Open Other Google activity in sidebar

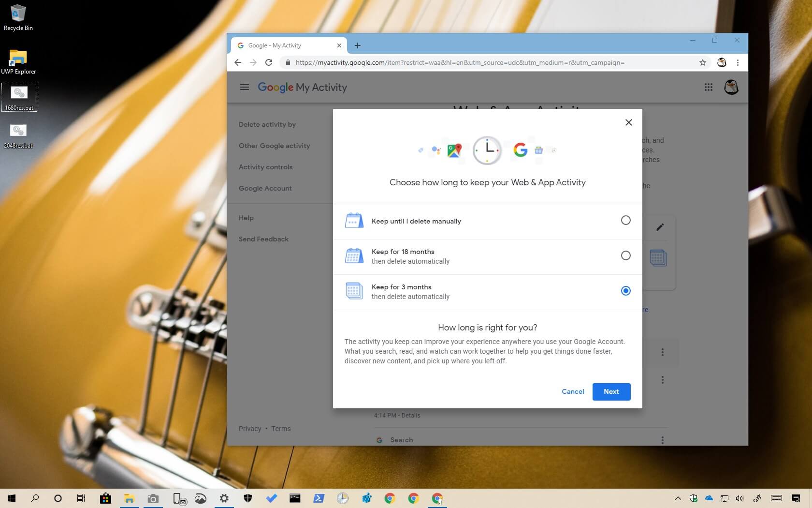[x=274, y=146]
